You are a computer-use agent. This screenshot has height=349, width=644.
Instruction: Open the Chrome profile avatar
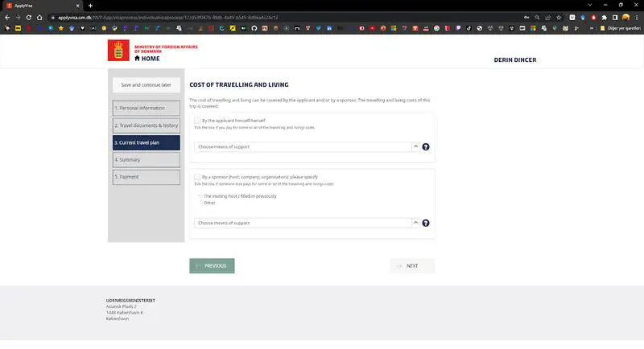point(625,18)
